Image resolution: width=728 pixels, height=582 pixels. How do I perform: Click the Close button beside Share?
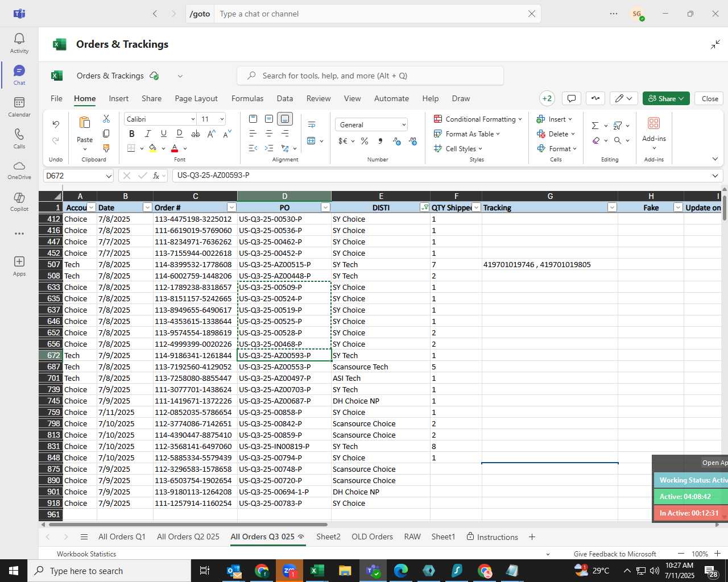710,98
